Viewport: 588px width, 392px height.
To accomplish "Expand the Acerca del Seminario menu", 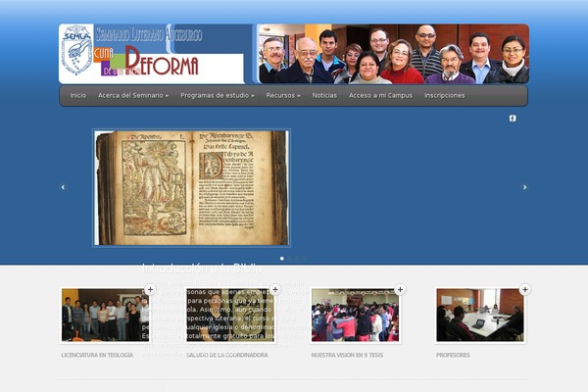I will point(133,96).
